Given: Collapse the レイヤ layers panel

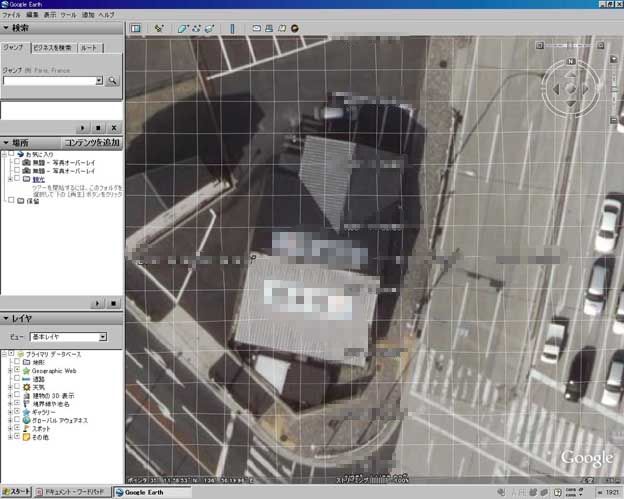Looking at the screenshot, I should pos(6,318).
